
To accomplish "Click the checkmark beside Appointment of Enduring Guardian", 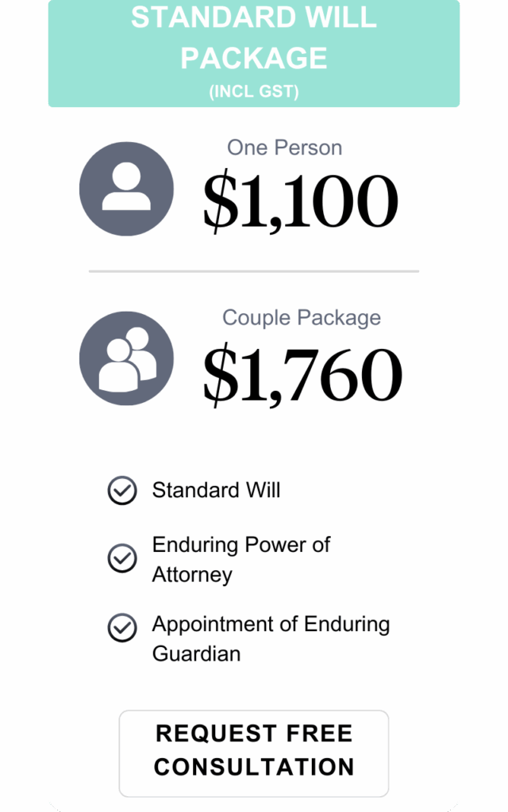I will [x=122, y=628].
